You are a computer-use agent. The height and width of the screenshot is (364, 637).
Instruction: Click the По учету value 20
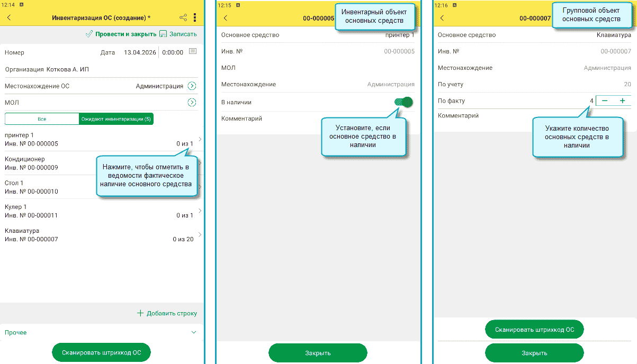coord(627,84)
